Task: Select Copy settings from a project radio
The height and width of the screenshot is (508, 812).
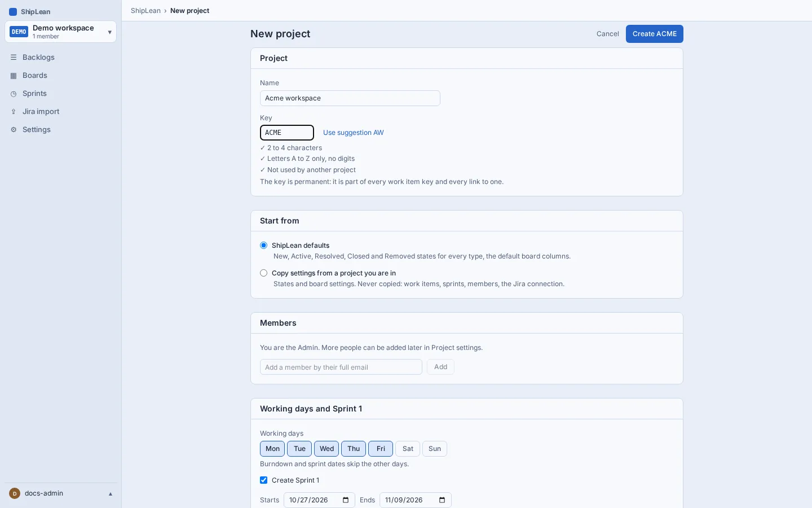Action: pos(263,273)
